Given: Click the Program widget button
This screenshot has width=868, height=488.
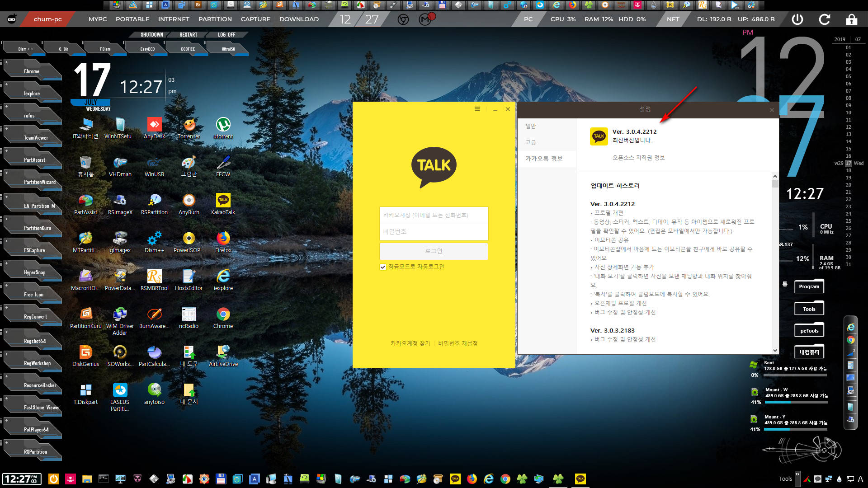Looking at the screenshot, I should [809, 286].
